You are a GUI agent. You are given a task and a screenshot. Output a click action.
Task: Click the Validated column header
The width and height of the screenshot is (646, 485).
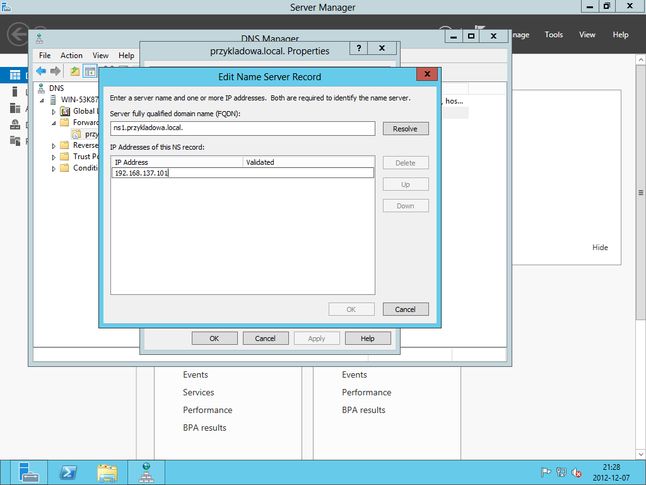click(x=309, y=162)
